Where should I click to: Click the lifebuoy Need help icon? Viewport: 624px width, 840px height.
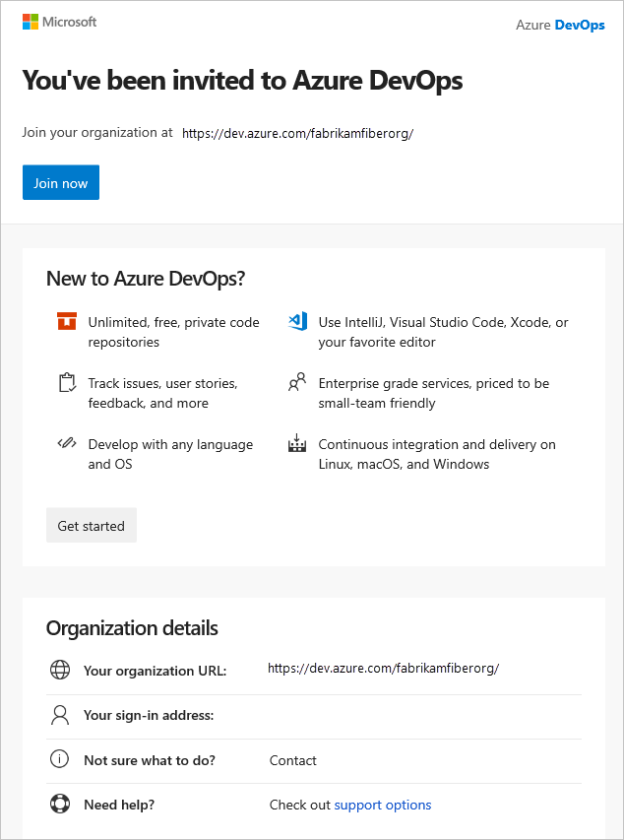(x=60, y=804)
